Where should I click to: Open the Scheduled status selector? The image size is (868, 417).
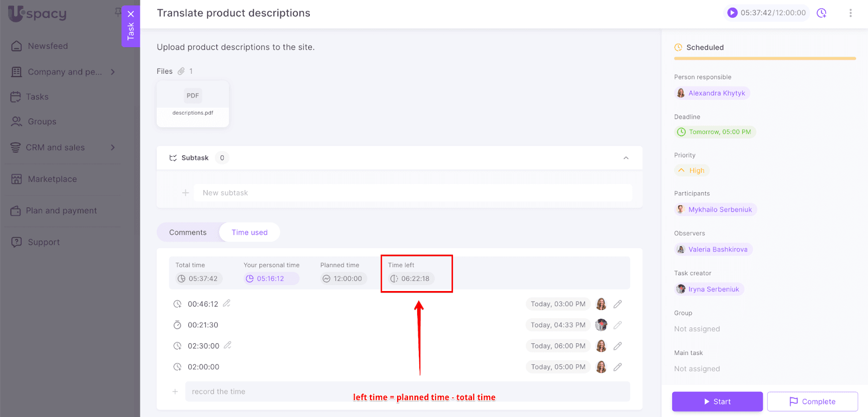[699, 47]
